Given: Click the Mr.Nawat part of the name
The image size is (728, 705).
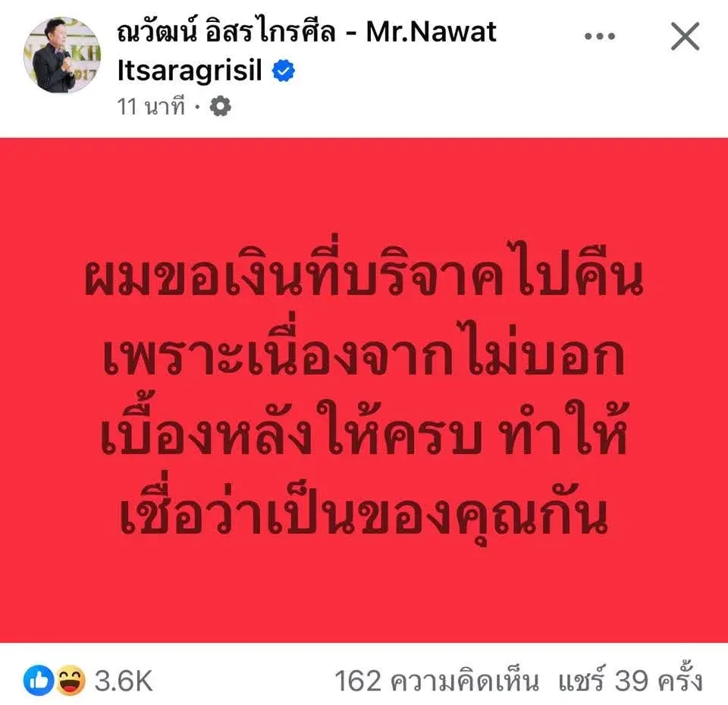Looking at the screenshot, I should pyautogui.click(x=431, y=32).
